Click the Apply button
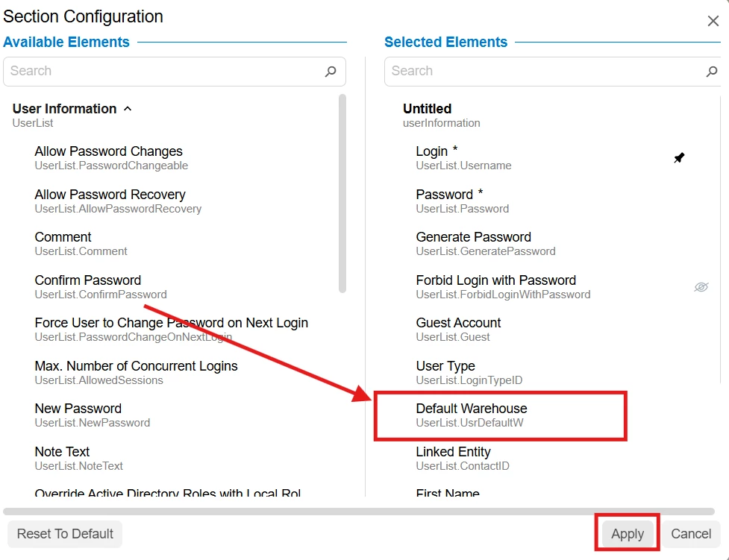729x560 pixels. coord(628,533)
